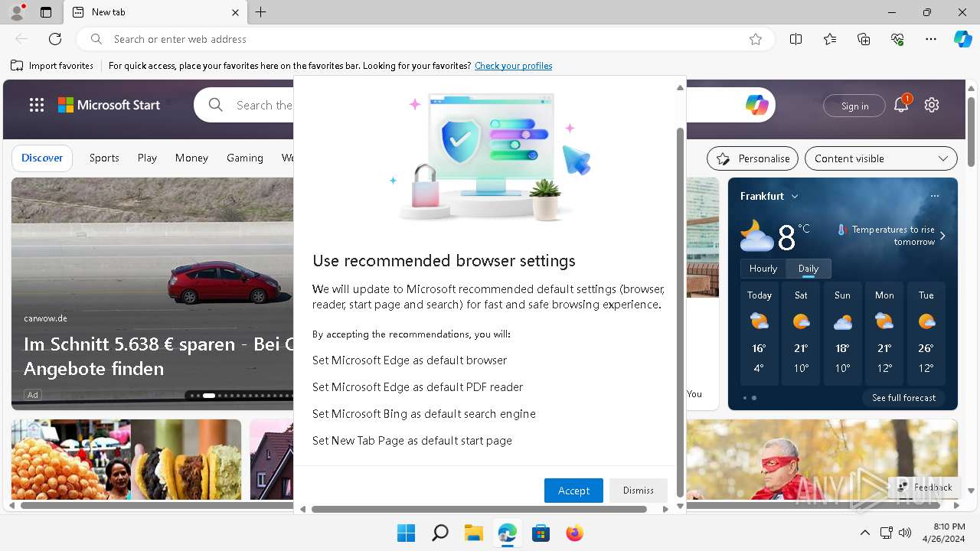Open Content visible dropdown
The height and width of the screenshot is (551, 980).
(x=881, y=158)
